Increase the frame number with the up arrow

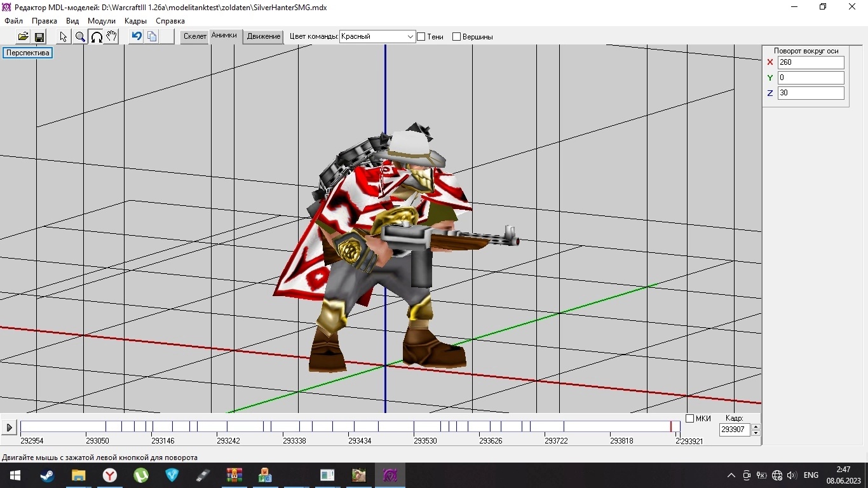[756, 427]
